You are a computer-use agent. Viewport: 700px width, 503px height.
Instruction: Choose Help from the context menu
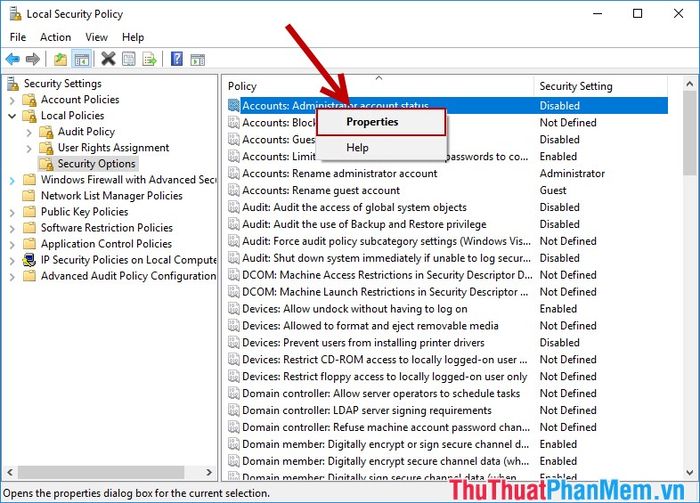pyautogui.click(x=381, y=147)
